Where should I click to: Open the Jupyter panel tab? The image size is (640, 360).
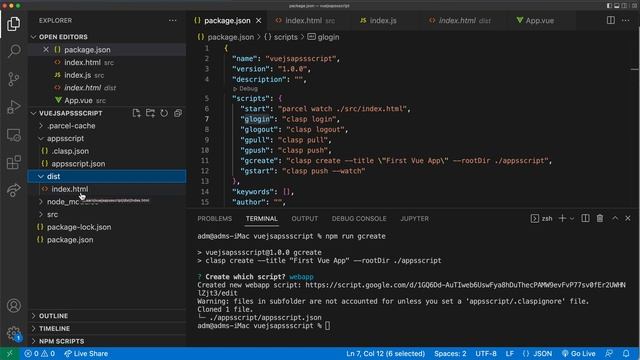point(414,218)
